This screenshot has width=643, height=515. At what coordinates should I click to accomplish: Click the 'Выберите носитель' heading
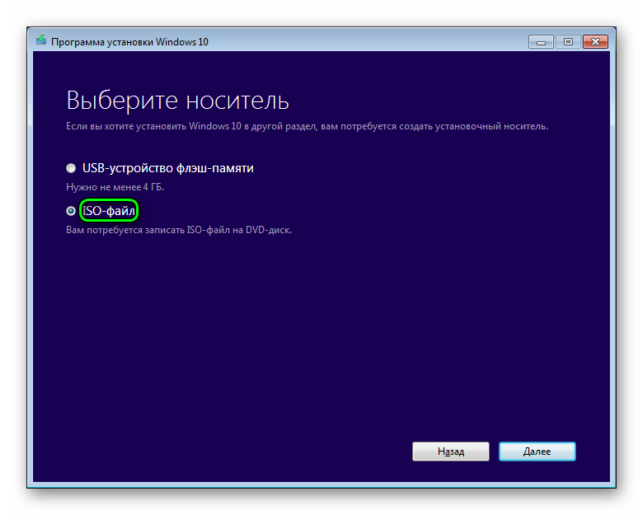point(178,100)
